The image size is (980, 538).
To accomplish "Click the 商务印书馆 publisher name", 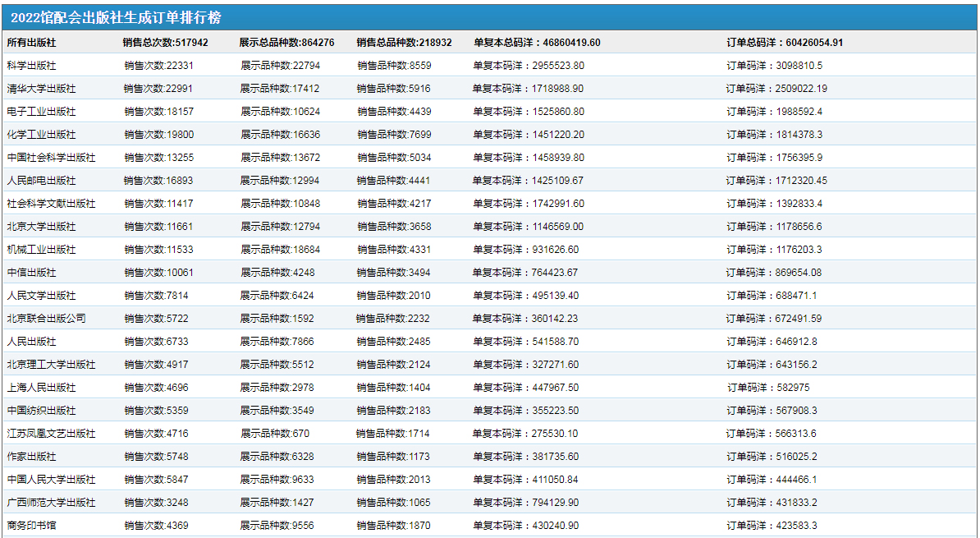I will (x=31, y=526).
